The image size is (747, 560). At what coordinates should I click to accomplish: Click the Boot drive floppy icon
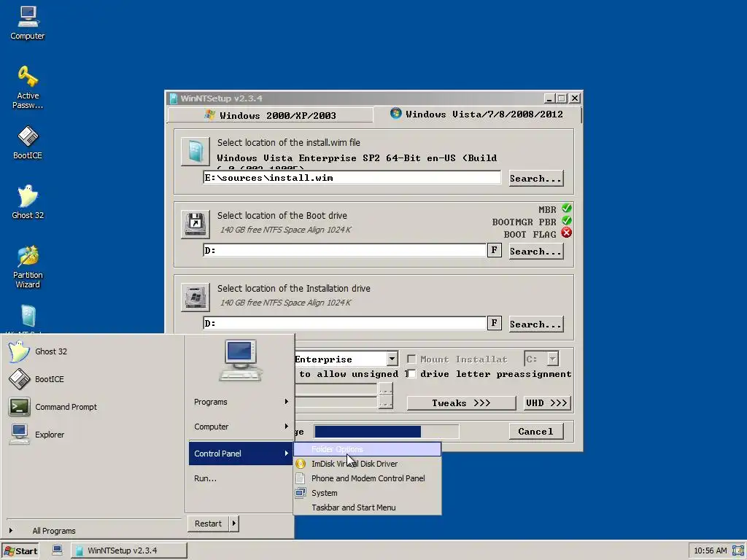click(196, 224)
